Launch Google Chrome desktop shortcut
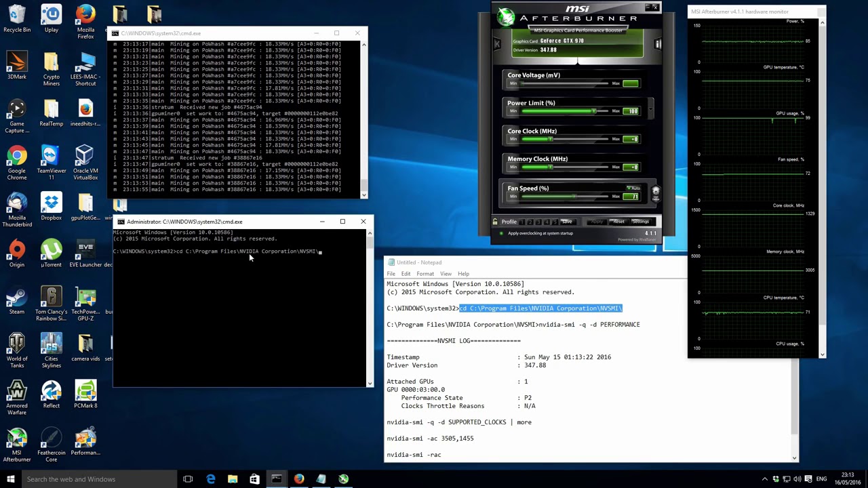The width and height of the screenshot is (868, 488). pos(17,163)
